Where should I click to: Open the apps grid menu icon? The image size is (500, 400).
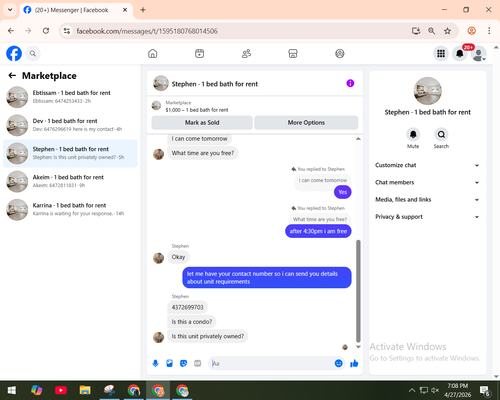coord(441,53)
